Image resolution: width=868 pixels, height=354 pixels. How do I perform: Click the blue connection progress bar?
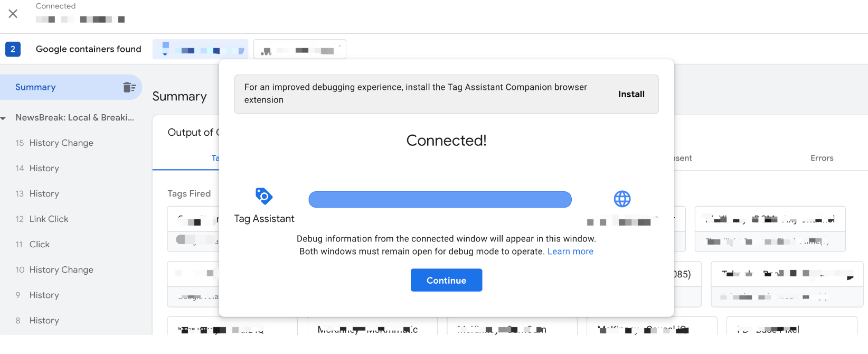point(440,199)
